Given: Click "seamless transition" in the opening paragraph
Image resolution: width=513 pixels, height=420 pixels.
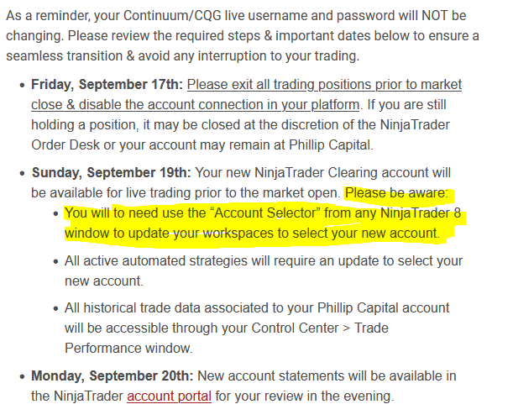Looking at the screenshot, I should click(64, 55).
